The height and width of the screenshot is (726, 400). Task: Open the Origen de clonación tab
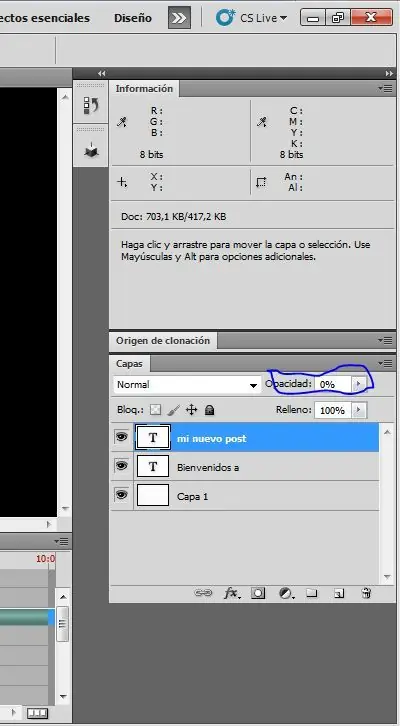pyautogui.click(x=163, y=341)
